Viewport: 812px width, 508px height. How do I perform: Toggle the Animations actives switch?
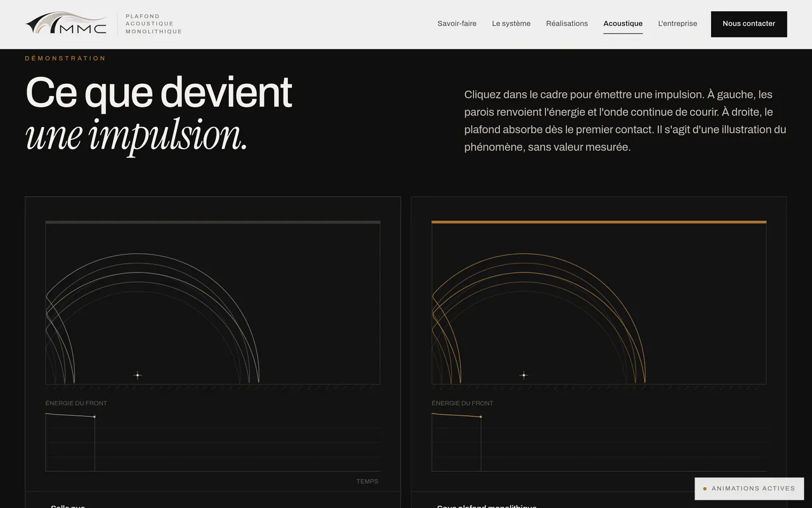click(749, 488)
